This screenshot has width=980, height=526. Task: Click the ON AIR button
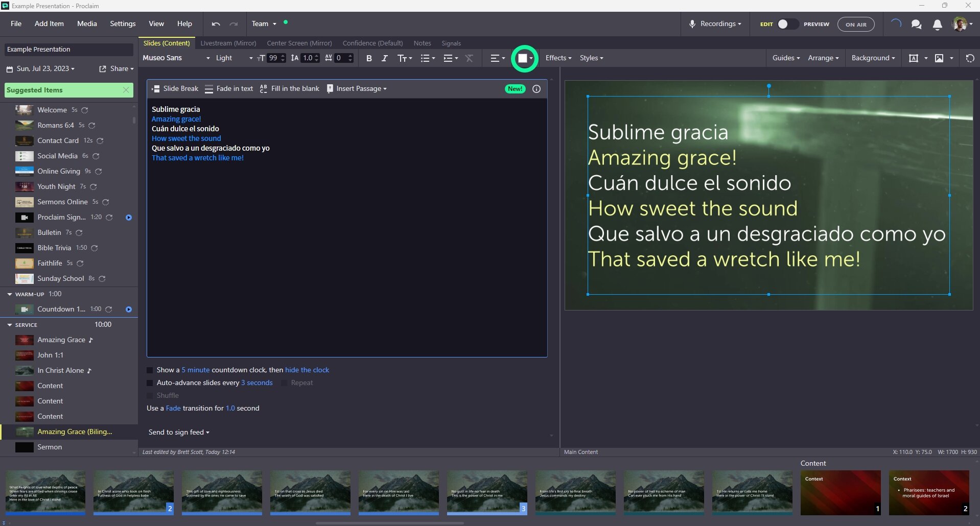click(x=856, y=25)
